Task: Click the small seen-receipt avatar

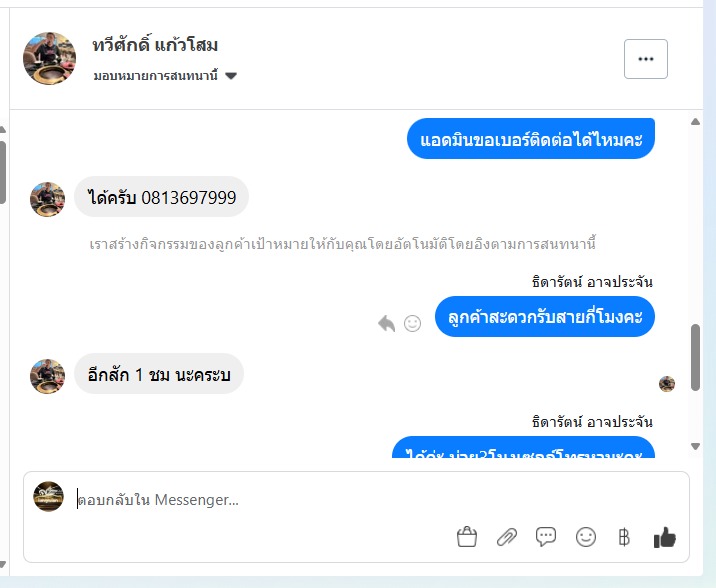Action: click(x=667, y=383)
